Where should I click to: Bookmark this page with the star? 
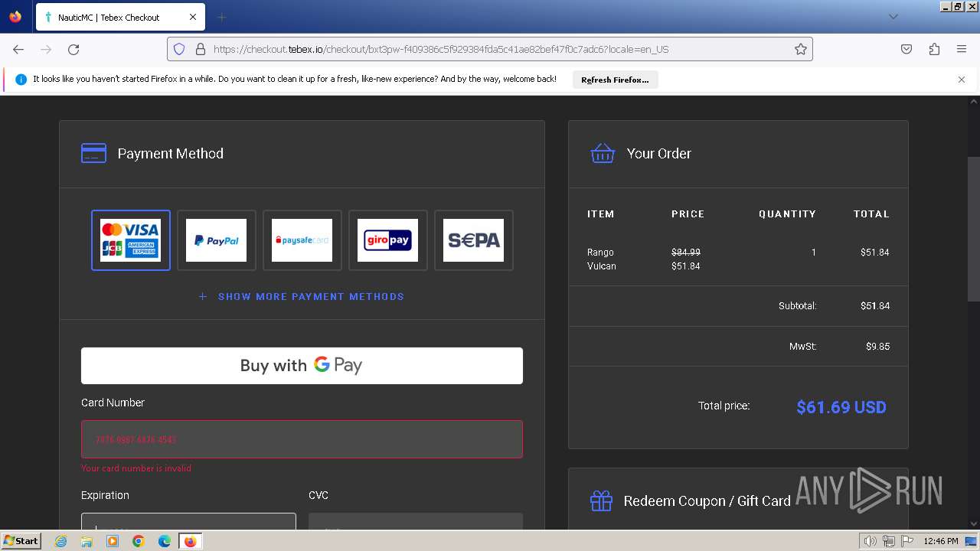coord(801,49)
